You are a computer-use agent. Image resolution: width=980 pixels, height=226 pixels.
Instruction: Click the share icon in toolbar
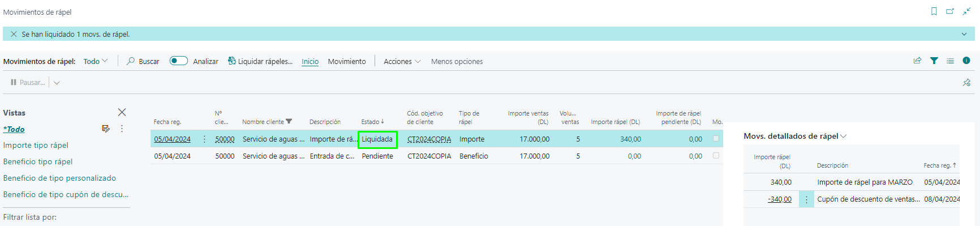tap(917, 61)
